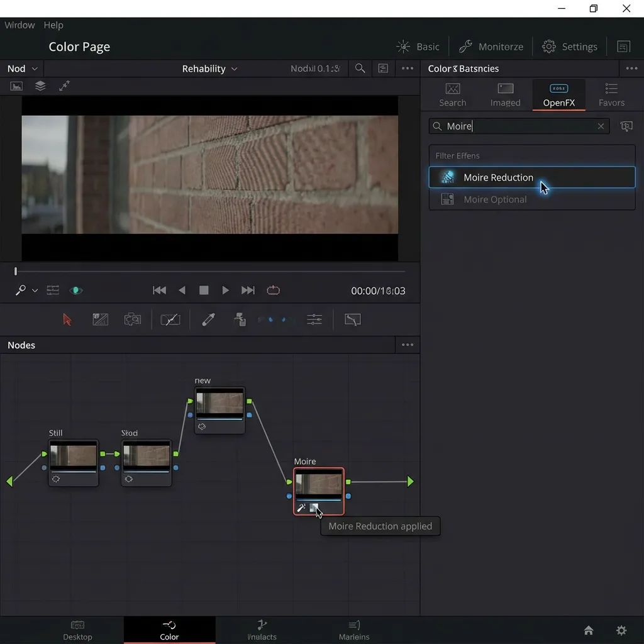
Task: Click the stop playback button
Action: click(204, 290)
